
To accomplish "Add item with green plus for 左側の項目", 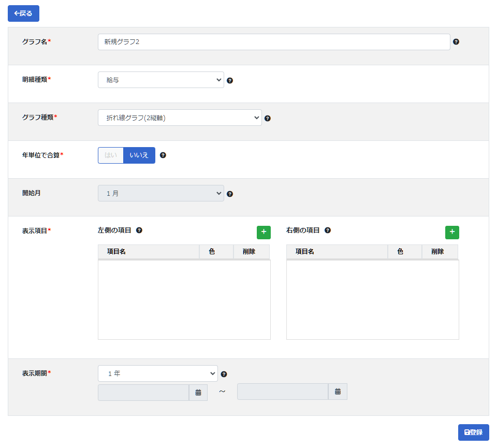I will coord(264,233).
